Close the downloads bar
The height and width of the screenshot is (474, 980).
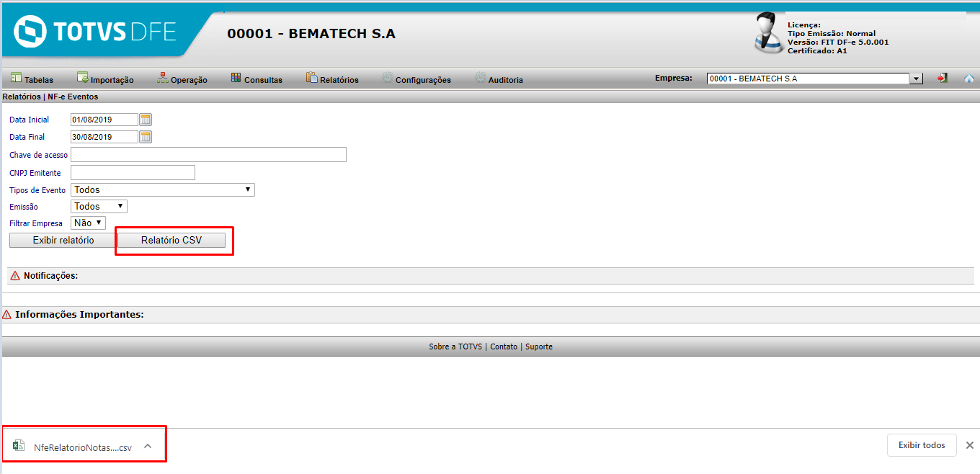point(970,445)
